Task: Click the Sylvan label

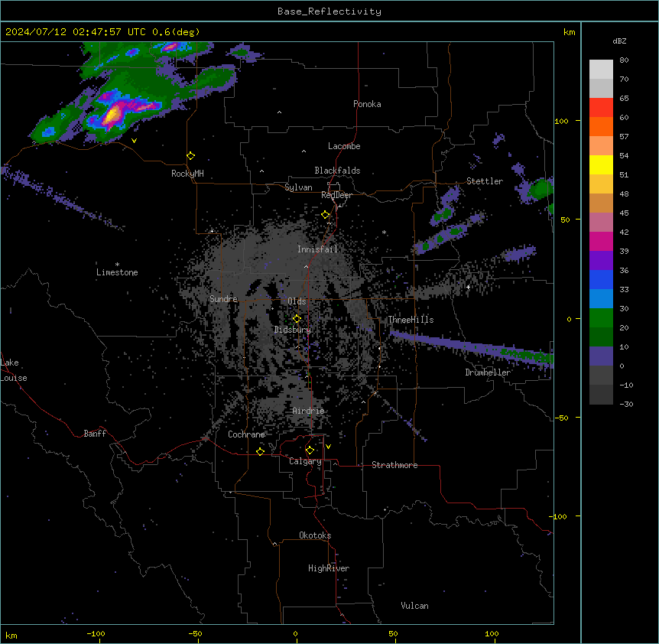Action: (x=298, y=187)
